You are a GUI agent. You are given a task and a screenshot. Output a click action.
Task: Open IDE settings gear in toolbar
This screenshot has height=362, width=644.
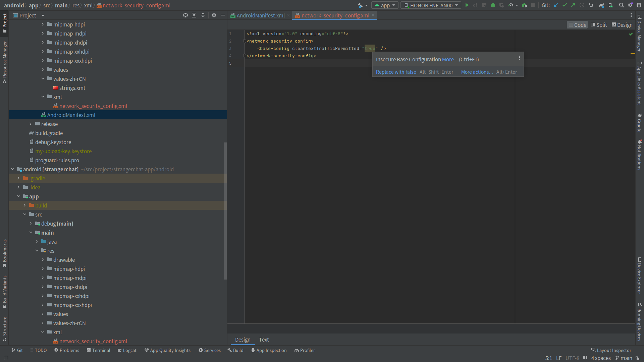tap(630, 5)
